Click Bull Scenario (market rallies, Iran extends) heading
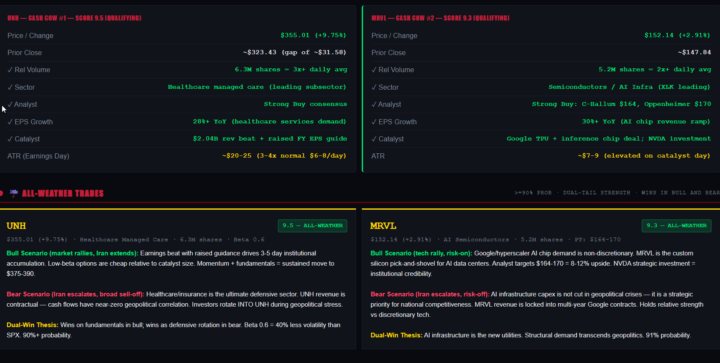Screen dimensions: 720x363 coord(72,253)
